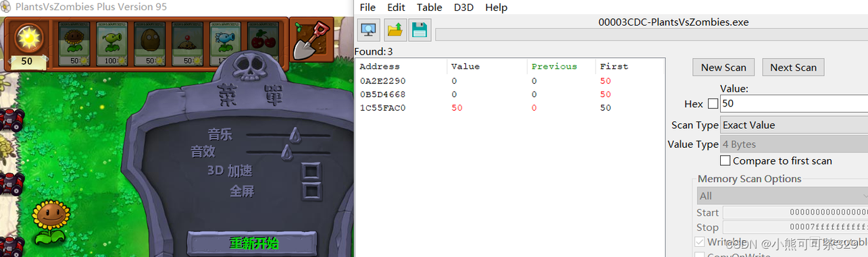The image size is (868, 257).
Task: Open the Value Type dropdown
Action: [794, 144]
